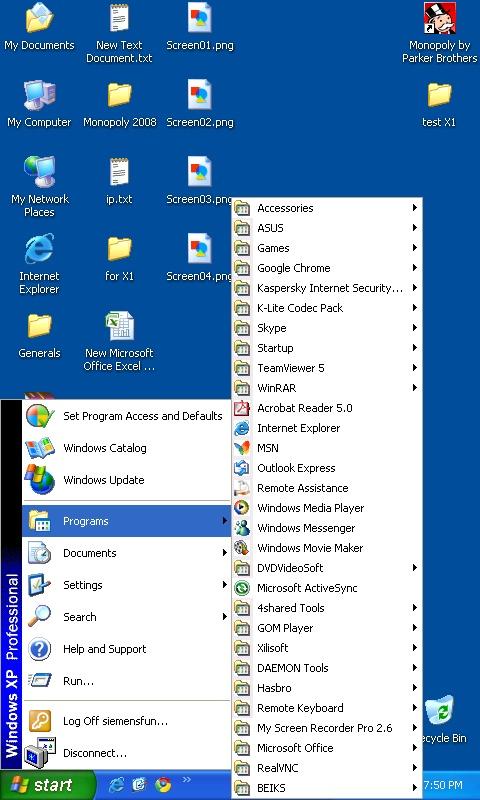Expand the K-Lite Codec Pack group
The width and height of the screenshot is (480, 800).
(327, 308)
